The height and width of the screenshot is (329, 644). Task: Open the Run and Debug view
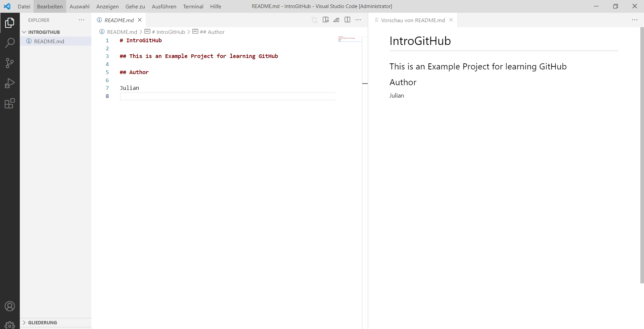10,83
